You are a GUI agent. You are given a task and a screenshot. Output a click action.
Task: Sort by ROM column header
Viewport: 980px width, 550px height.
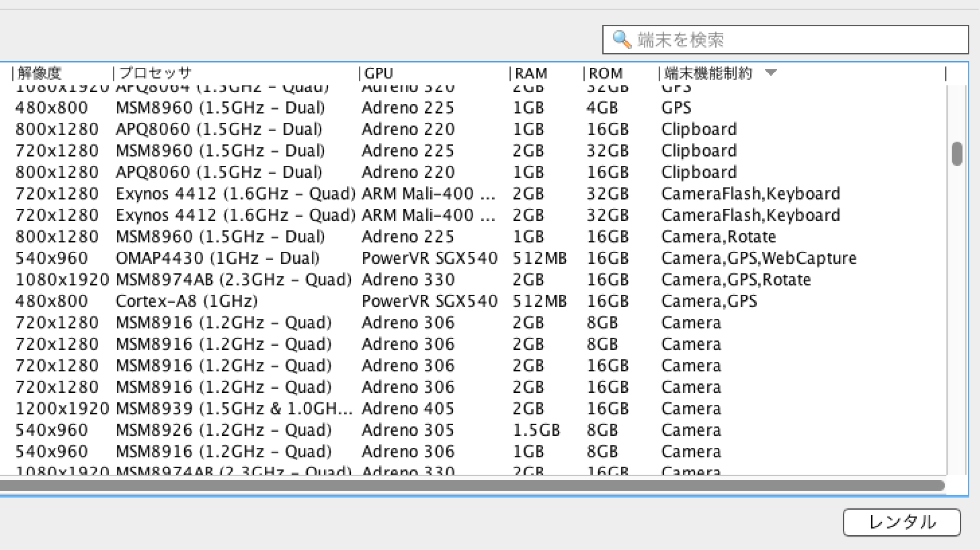(x=606, y=73)
